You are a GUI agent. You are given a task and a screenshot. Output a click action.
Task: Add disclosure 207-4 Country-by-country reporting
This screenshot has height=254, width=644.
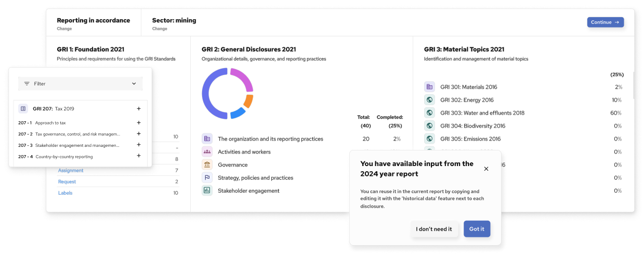[139, 156]
